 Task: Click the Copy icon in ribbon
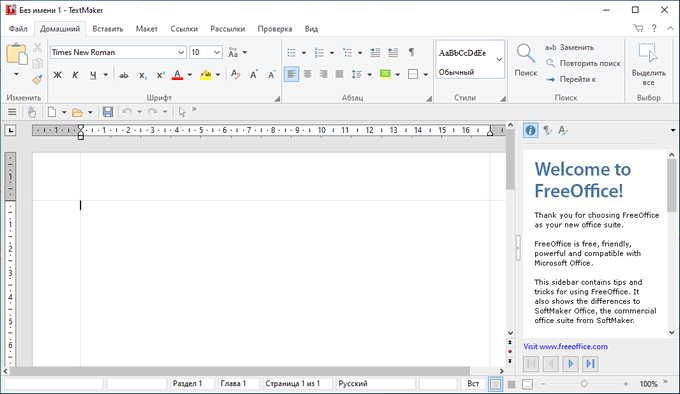point(38,63)
